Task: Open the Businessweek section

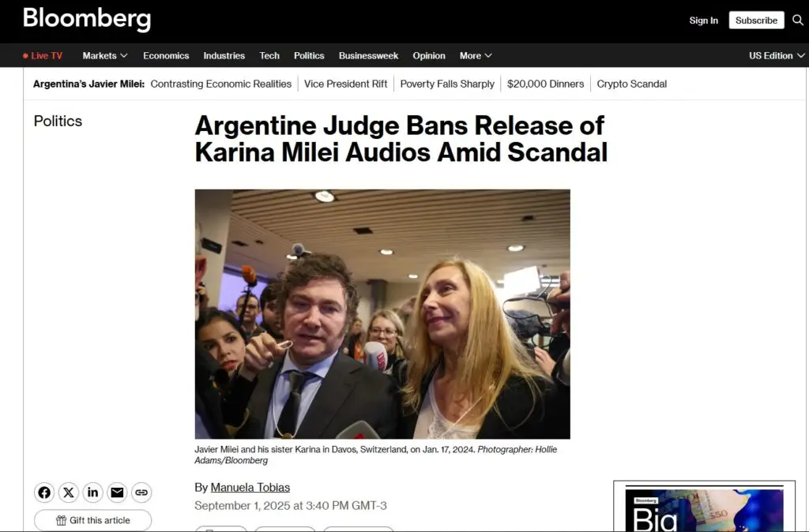Action: 368,56
